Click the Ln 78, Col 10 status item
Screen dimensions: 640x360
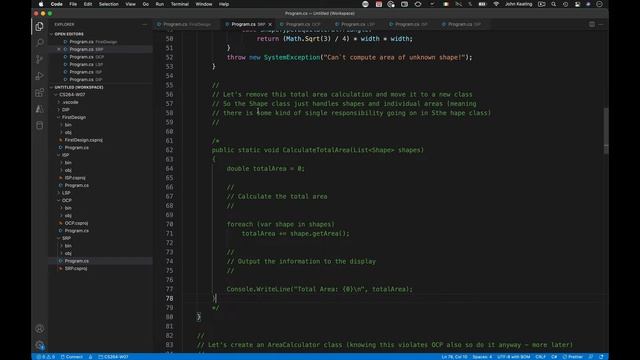point(454,357)
